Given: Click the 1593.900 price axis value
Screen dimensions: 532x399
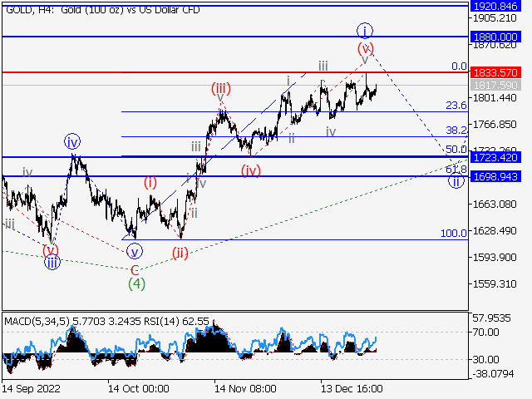Looking at the screenshot, I should point(495,258).
